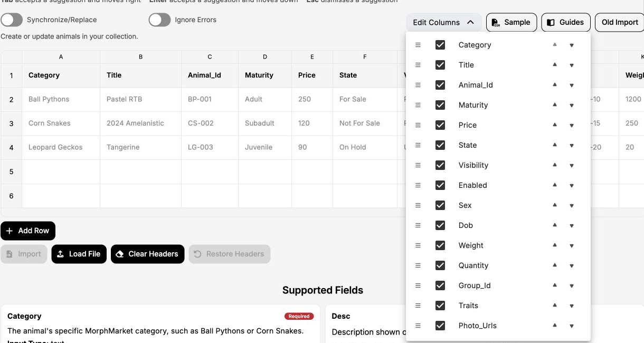Image resolution: width=644 pixels, height=343 pixels.
Task: Click the Leopard Geckos cell
Action: click(x=61, y=147)
